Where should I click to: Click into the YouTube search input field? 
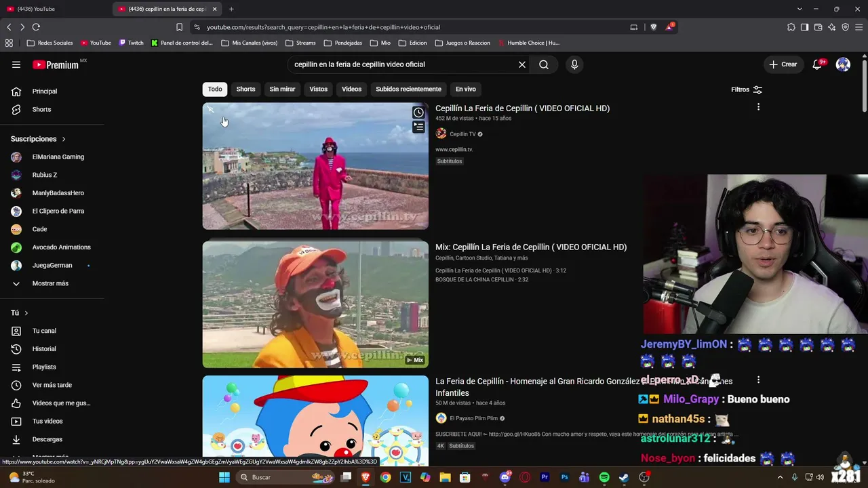(403, 64)
